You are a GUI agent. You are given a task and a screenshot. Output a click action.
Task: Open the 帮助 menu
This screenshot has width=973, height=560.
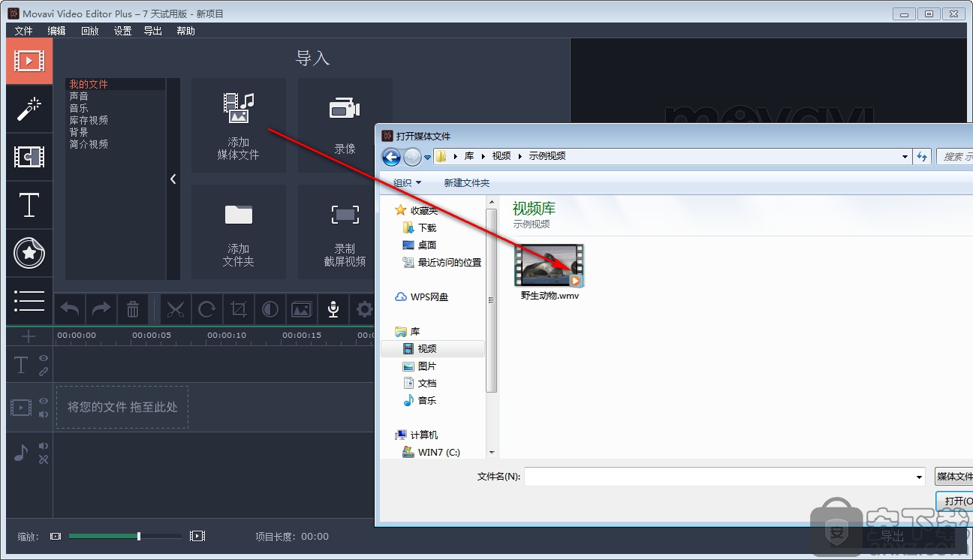coord(185,31)
